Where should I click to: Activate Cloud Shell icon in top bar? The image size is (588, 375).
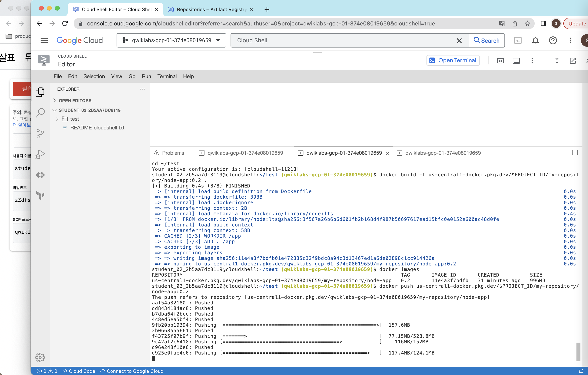tap(518, 40)
